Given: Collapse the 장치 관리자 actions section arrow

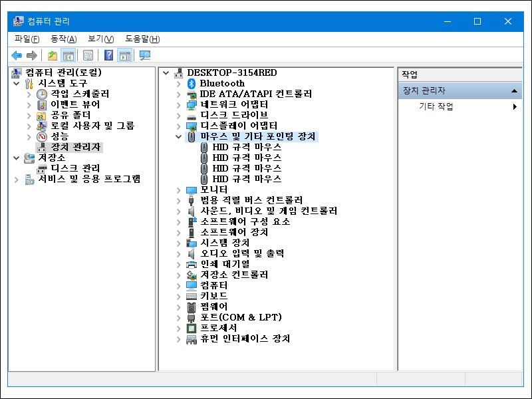Looking at the screenshot, I should click(x=514, y=90).
